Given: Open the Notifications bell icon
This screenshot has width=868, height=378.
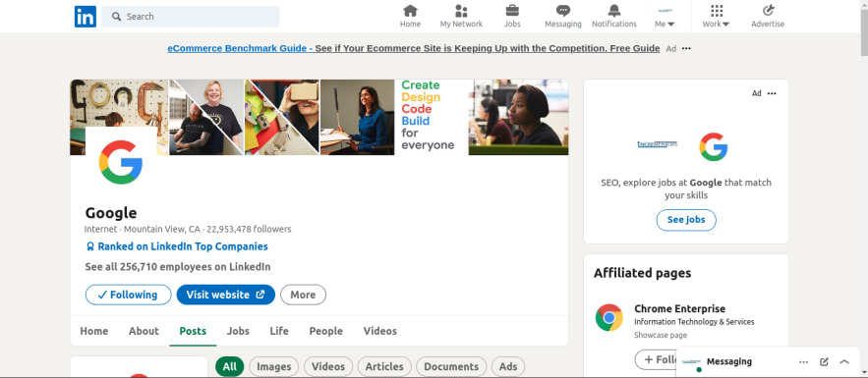Looking at the screenshot, I should pos(614,17).
